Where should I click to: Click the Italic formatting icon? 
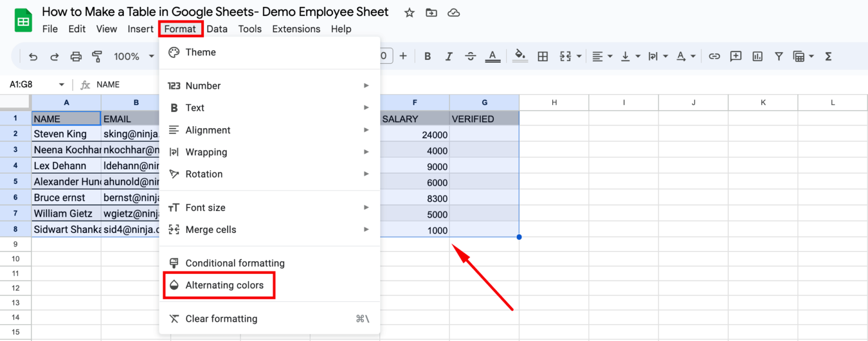click(449, 56)
